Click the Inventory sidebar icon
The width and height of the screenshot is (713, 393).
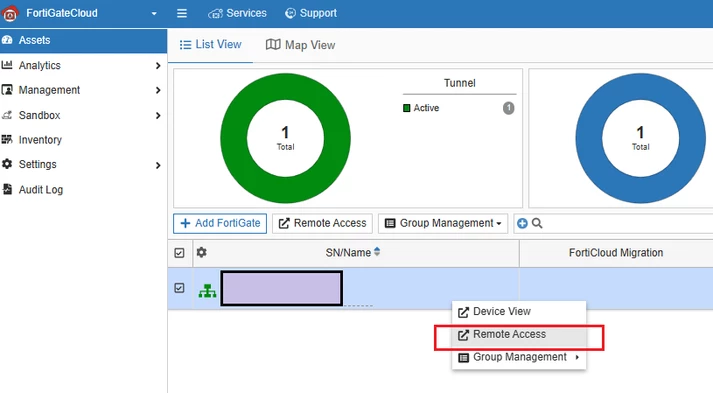pos(7,139)
